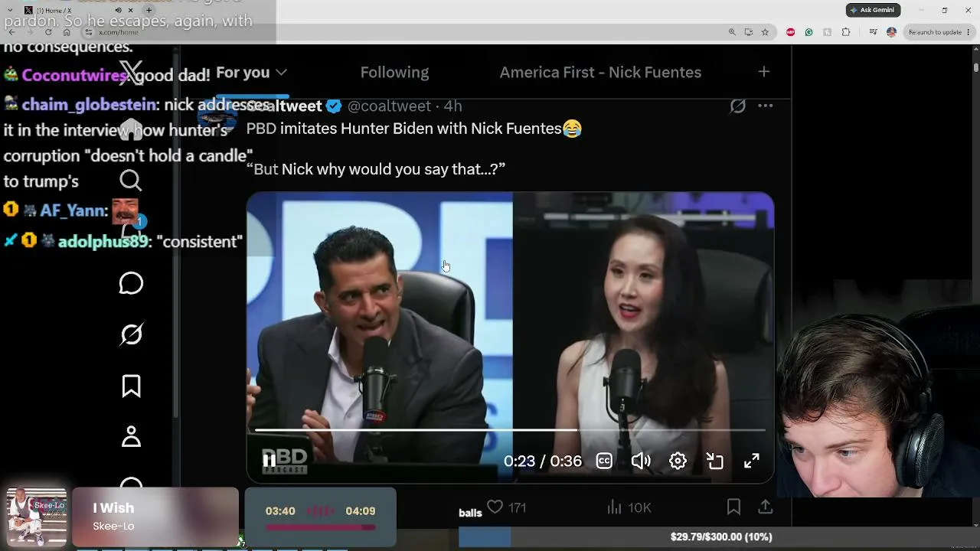The height and width of the screenshot is (551, 980).
Task: Click the $29.79/$300.00 donation goal bar
Action: tap(719, 537)
